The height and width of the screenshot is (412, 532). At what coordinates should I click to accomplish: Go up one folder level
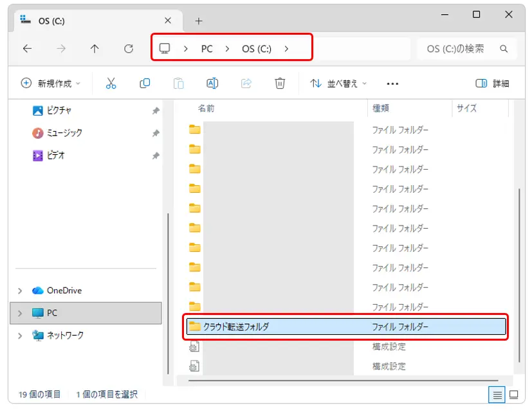[x=95, y=49]
